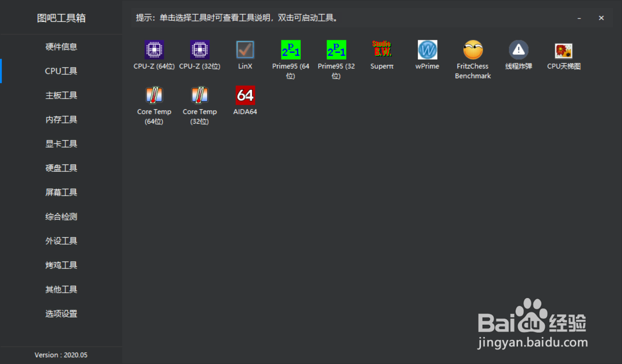Open the 主板工具 category
The height and width of the screenshot is (364, 622).
(x=61, y=95)
